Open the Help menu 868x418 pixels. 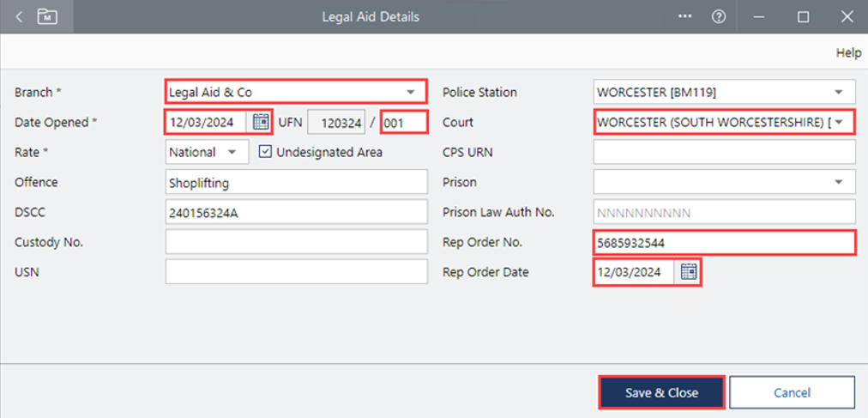coord(847,52)
